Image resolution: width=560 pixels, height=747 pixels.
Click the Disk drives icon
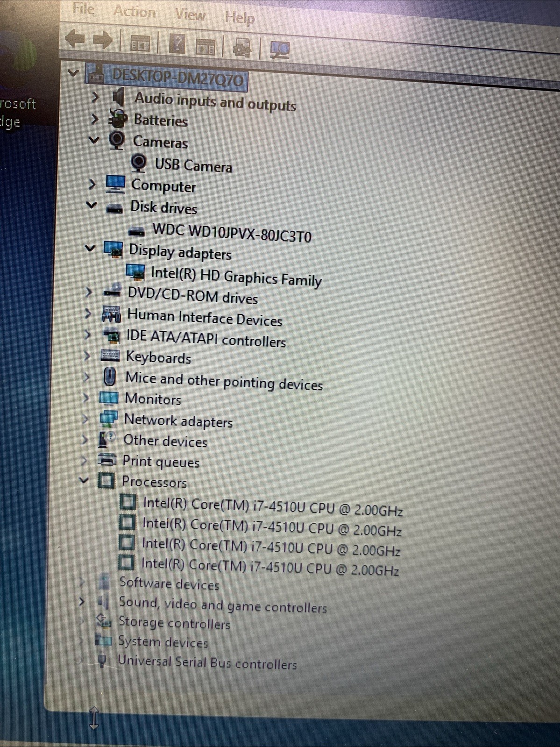[x=114, y=209]
